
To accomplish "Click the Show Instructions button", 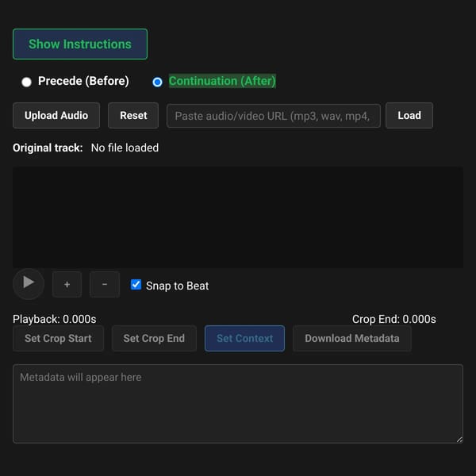I will tap(80, 44).
